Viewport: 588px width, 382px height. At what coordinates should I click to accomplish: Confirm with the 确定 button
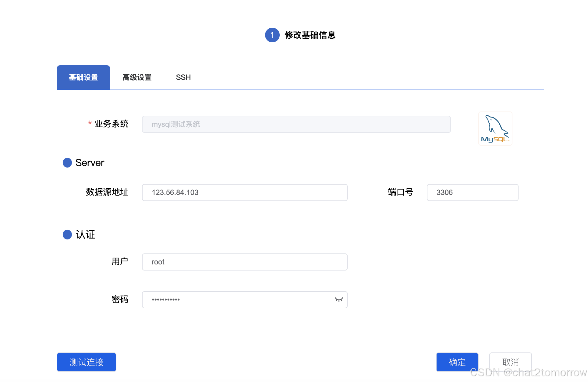click(457, 362)
